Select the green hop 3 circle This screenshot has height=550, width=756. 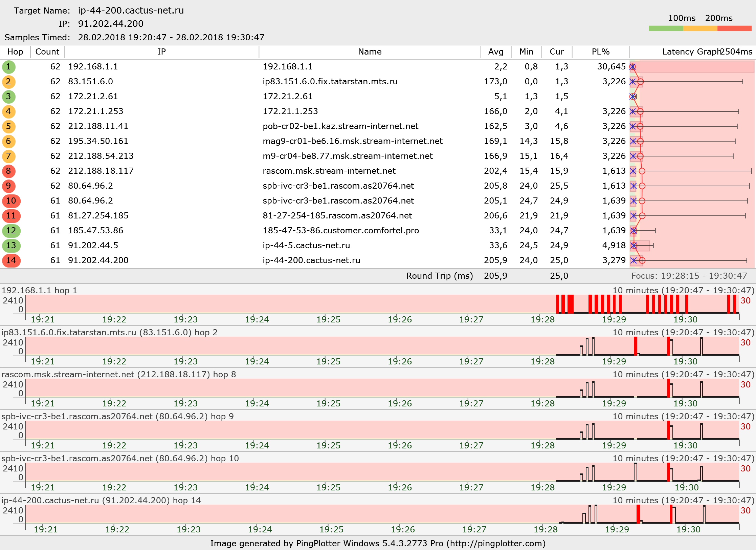(x=8, y=97)
